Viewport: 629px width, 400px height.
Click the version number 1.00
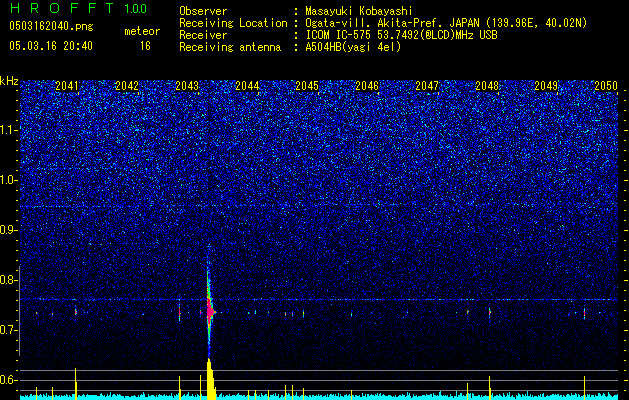136,9
